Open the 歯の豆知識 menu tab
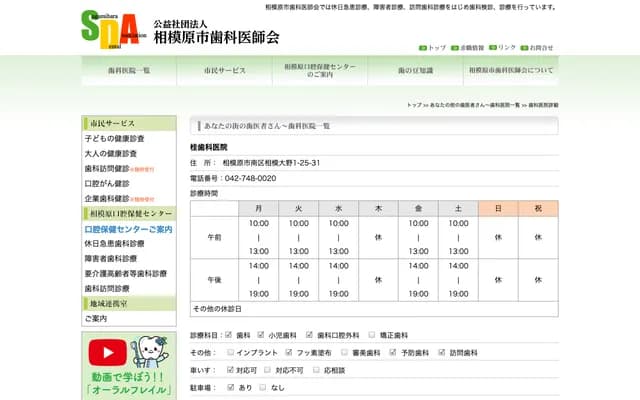640x400 pixels. click(416, 71)
